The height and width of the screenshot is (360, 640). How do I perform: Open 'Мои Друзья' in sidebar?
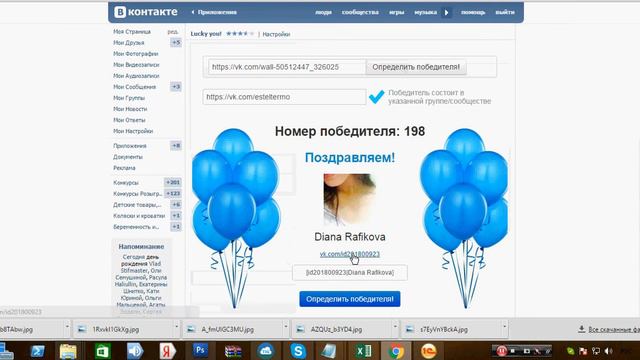129,42
